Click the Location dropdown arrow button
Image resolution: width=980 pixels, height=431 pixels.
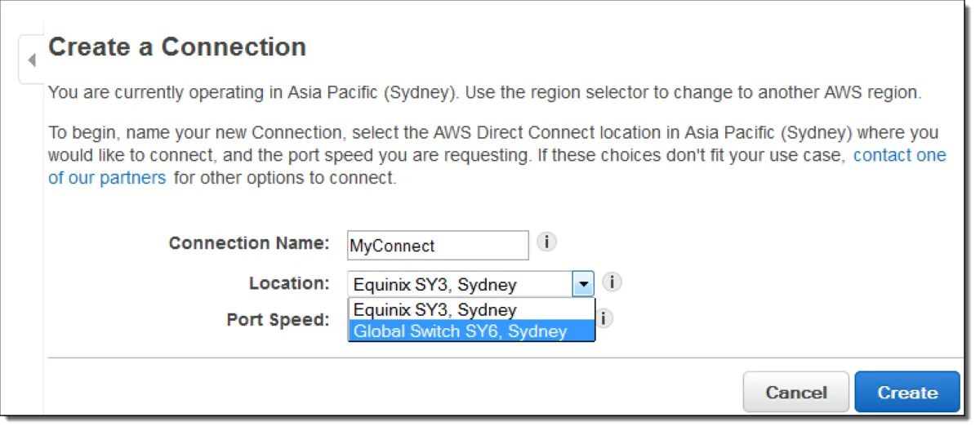click(x=583, y=284)
